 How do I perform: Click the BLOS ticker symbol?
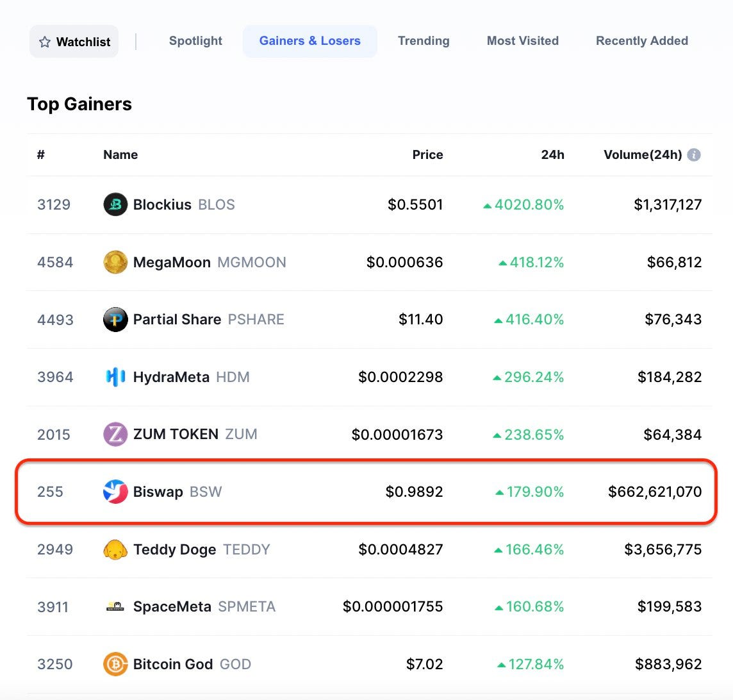217,204
